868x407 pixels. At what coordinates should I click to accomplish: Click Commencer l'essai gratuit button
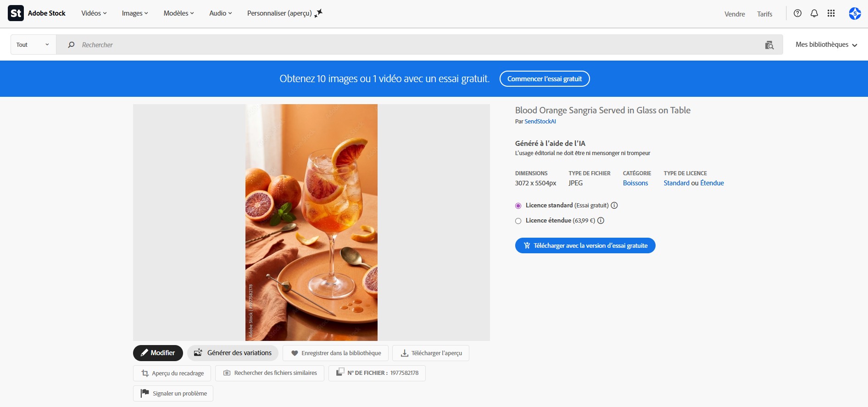coord(545,78)
